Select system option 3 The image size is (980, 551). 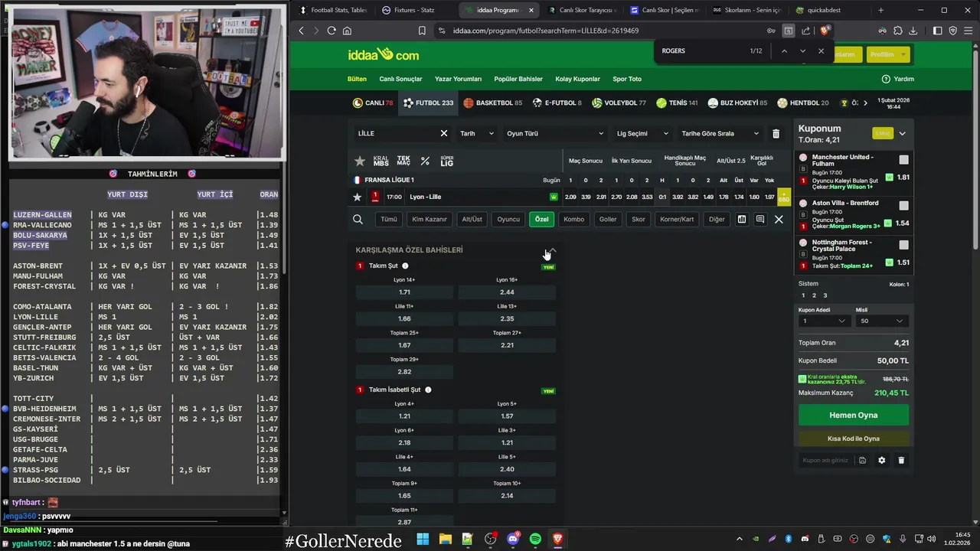click(x=825, y=295)
